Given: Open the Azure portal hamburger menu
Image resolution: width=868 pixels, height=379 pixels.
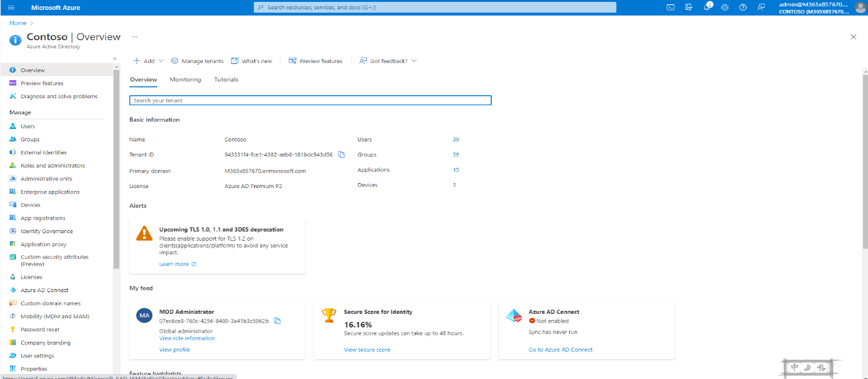Looking at the screenshot, I should pos(11,8).
